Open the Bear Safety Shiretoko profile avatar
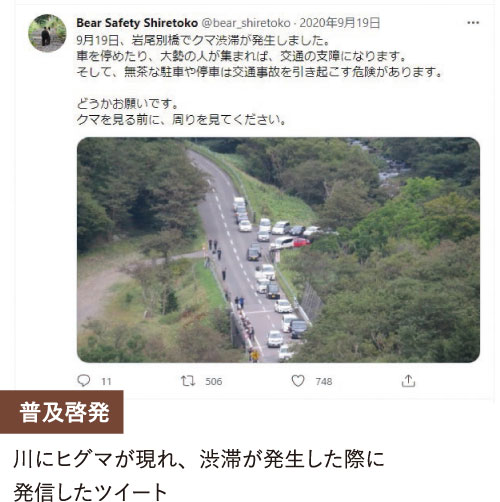 [47, 33]
